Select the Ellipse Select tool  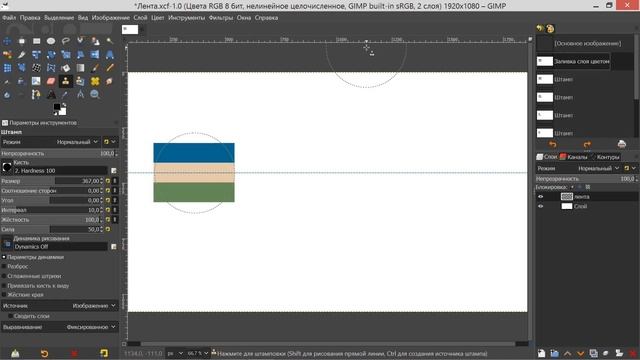[51, 41]
